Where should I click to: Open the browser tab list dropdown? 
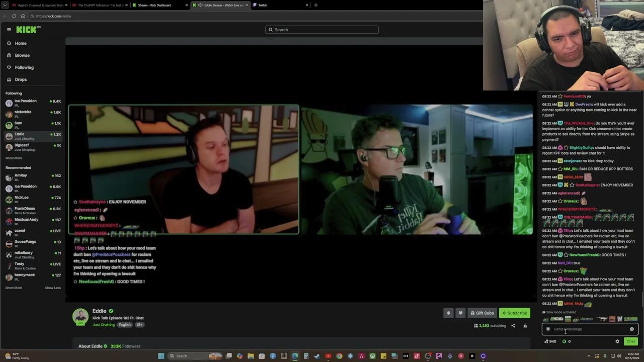tap(5, 5)
